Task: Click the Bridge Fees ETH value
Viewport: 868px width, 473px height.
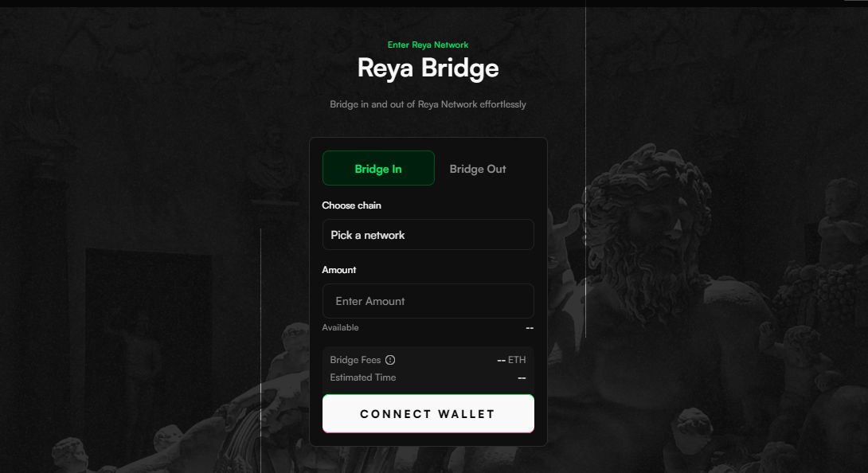Action: (511, 360)
